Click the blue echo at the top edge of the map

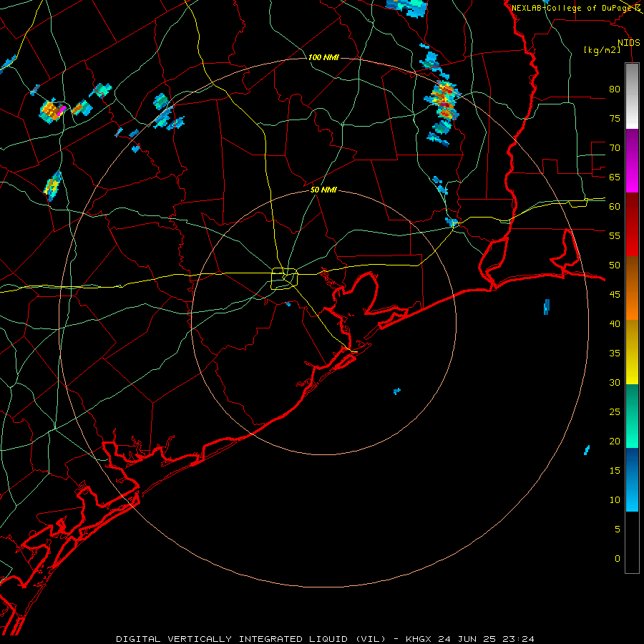point(406,7)
